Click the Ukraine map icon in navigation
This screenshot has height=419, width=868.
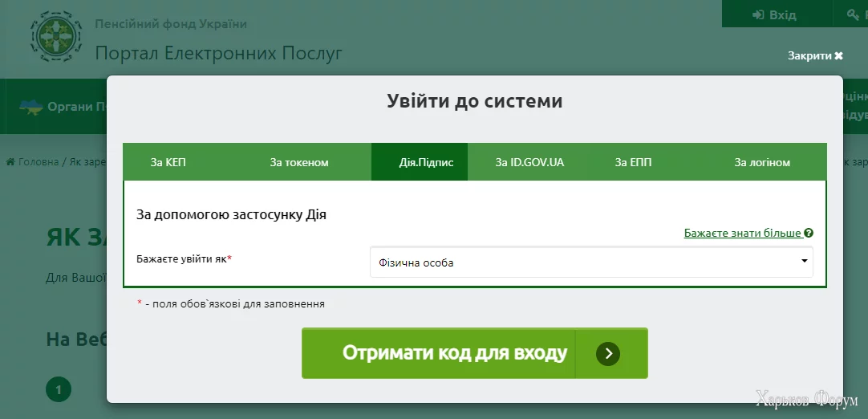(31, 107)
